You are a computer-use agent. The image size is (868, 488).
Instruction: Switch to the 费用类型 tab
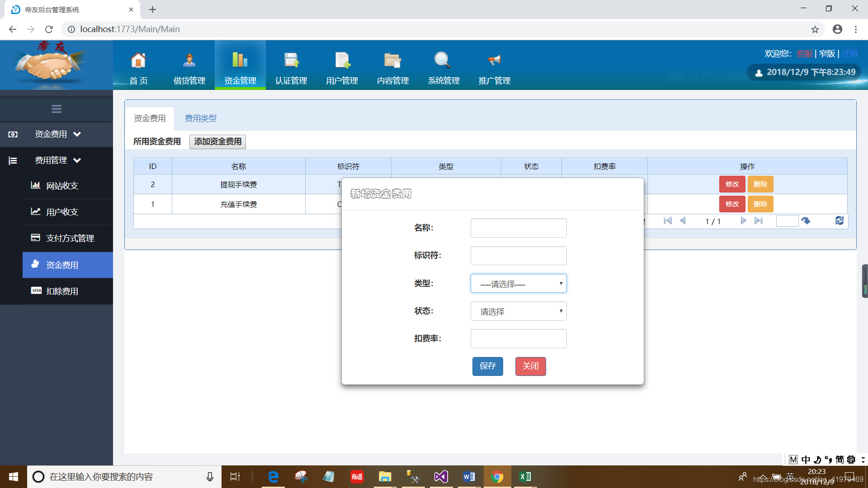(x=201, y=118)
